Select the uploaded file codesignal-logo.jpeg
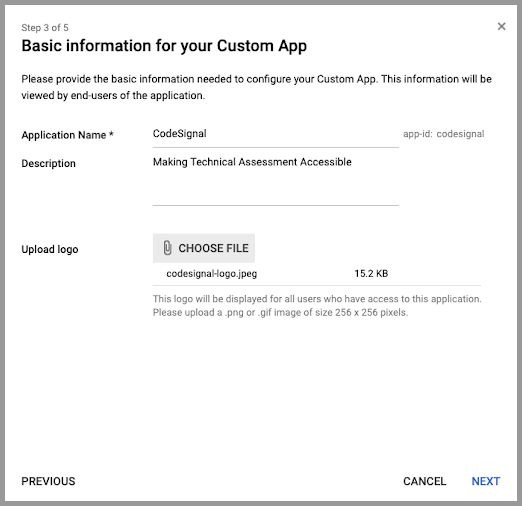This screenshot has width=522, height=506. 212,274
